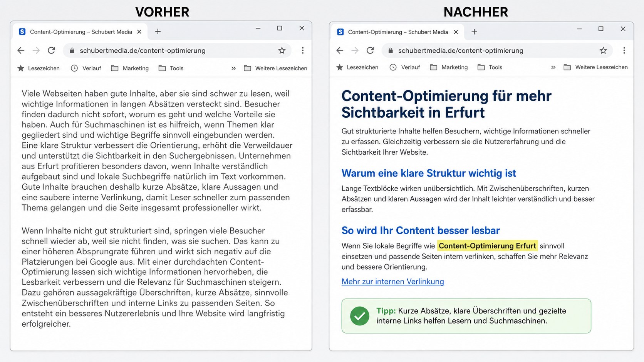644x362 pixels.
Task: Select the Content-Optimierung tab in NACHHER window
Action: pyautogui.click(x=398, y=32)
